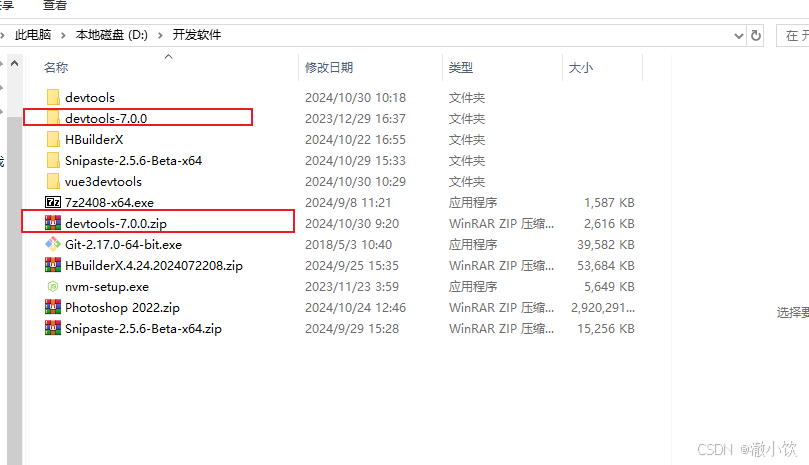Go to 本地磁盘 (D:) in the breadcrumb

[111, 35]
